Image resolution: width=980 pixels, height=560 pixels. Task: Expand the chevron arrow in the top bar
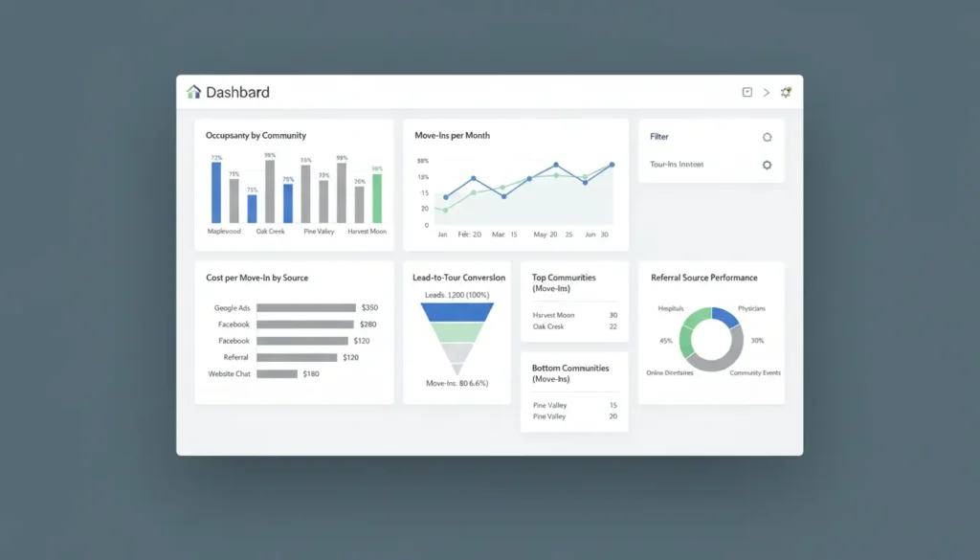[x=766, y=92]
